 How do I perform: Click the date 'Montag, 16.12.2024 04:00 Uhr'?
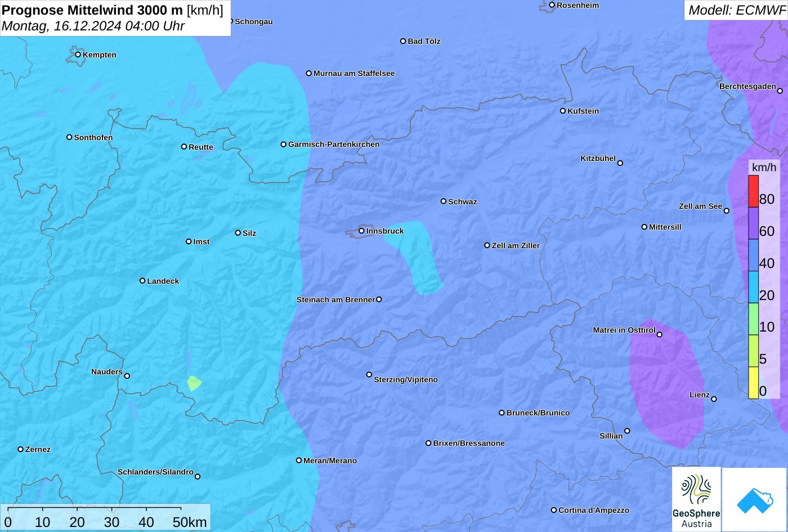click(x=93, y=26)
